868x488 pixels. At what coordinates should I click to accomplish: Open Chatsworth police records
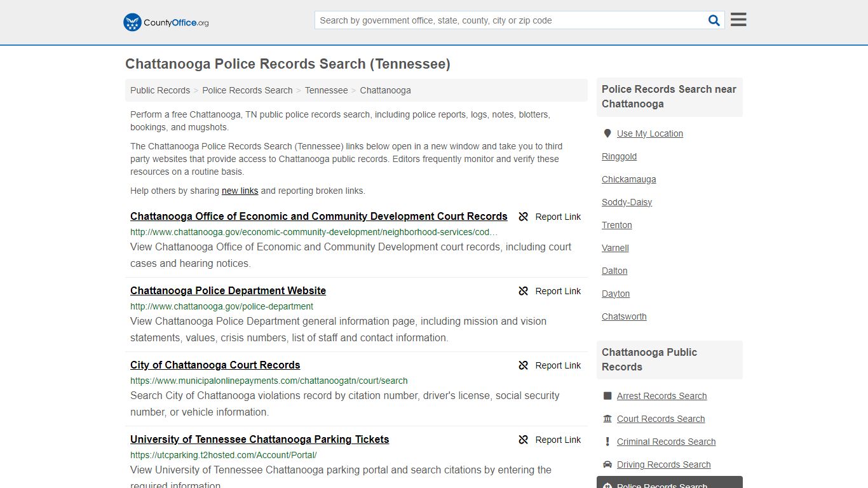coord(624,316)
